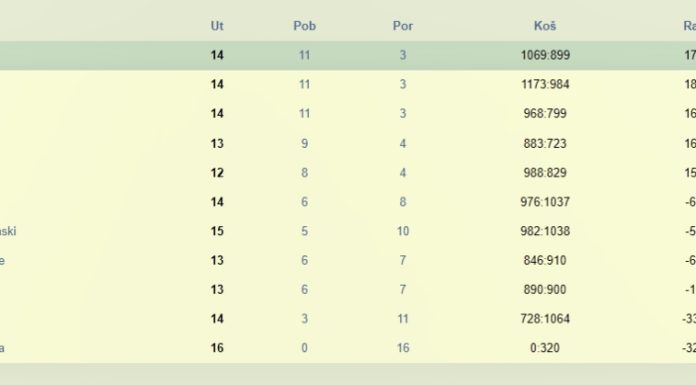The height and width of the screenshot is (385, 696).
Task: Click the 988:829 basket score
Action: pos(545,173)
